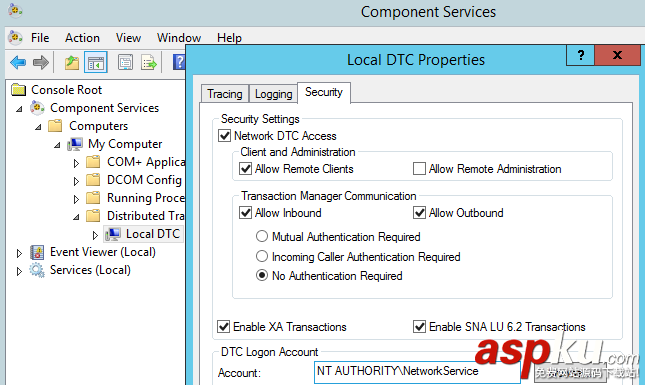
Task: Uncheck Allow Remote Clients
Action: click(246, 169)
